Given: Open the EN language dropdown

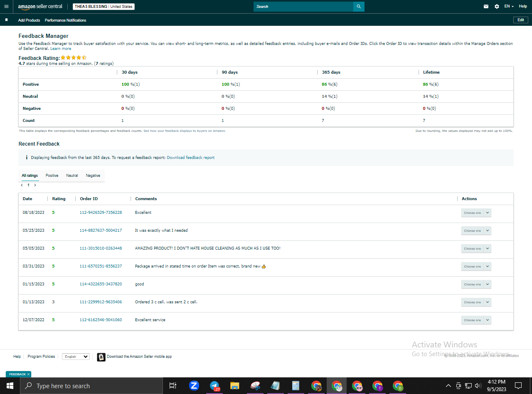Looking at the screenshot, I should pos(509,7).
